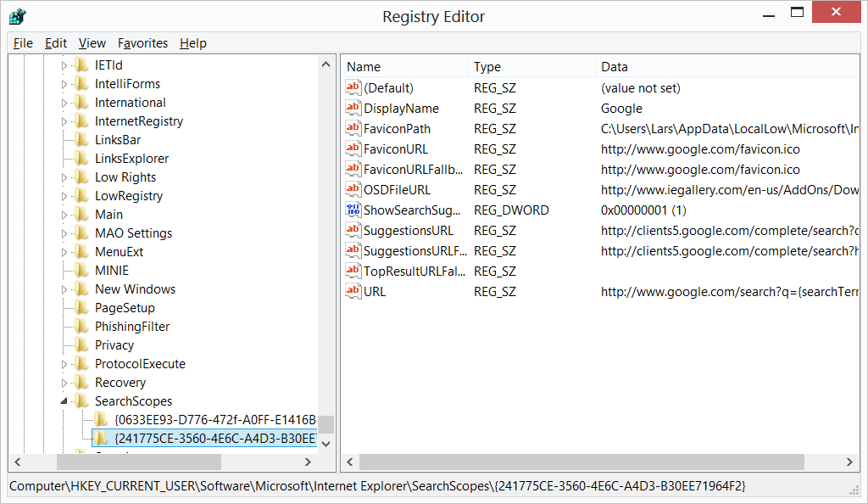This screenshot has width=868, height=504.
Task: Click the REG_DWORD type cell
Action: pyautogui.click(x=511, y=210)
